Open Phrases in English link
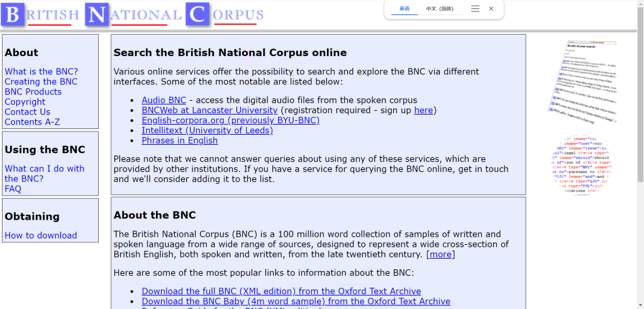 179,140
